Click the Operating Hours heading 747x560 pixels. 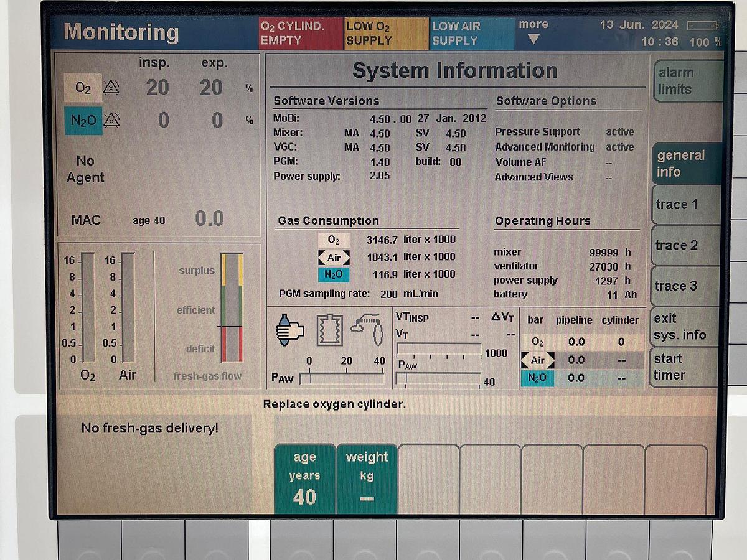[x=542, y=221]
